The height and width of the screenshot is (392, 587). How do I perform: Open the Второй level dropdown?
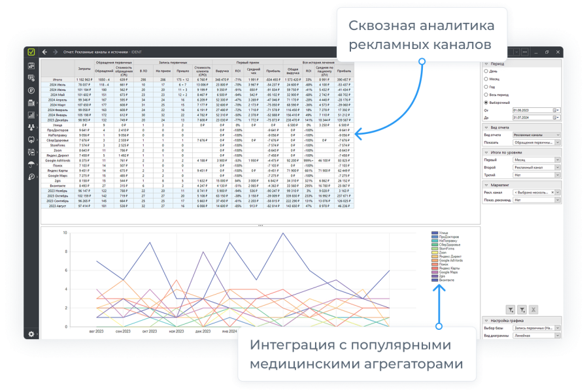[x=536, y=167]
